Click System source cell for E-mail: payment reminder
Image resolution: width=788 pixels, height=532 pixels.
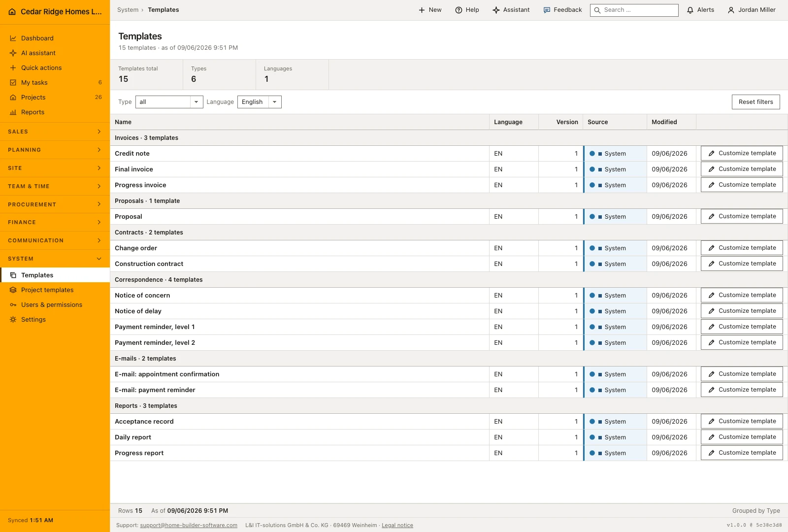click(x=615, y=390)
